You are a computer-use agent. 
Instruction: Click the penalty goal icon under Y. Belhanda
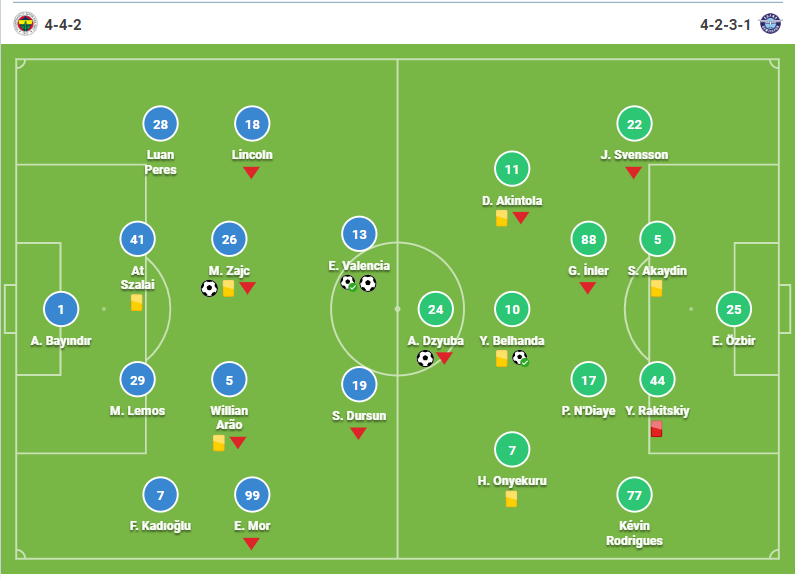point(520,358)
